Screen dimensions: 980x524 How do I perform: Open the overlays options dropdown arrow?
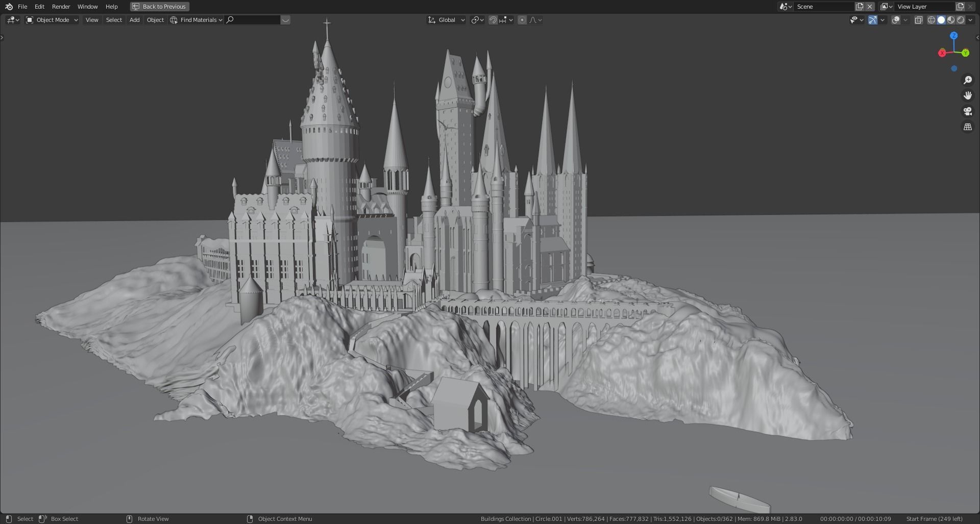click(905, 20)
